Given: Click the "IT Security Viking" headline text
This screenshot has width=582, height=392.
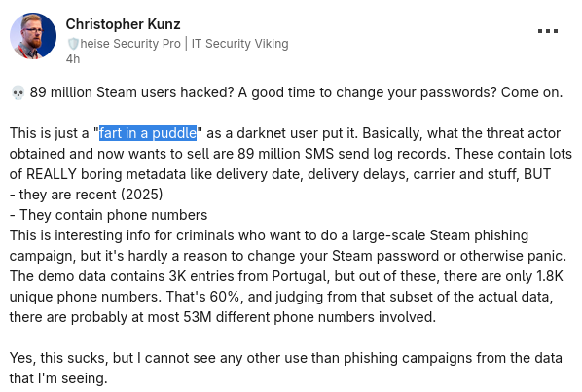Looking at the screenshot, I should 239,44.
